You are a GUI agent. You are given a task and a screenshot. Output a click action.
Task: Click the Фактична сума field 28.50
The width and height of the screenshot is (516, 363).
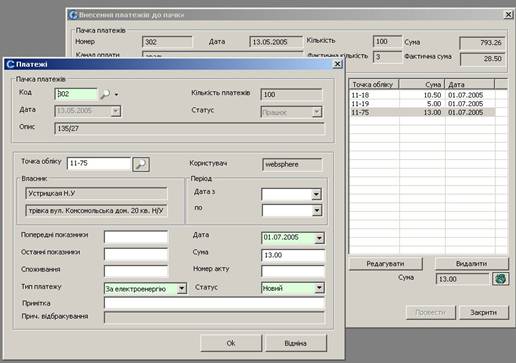pos(482,59)
